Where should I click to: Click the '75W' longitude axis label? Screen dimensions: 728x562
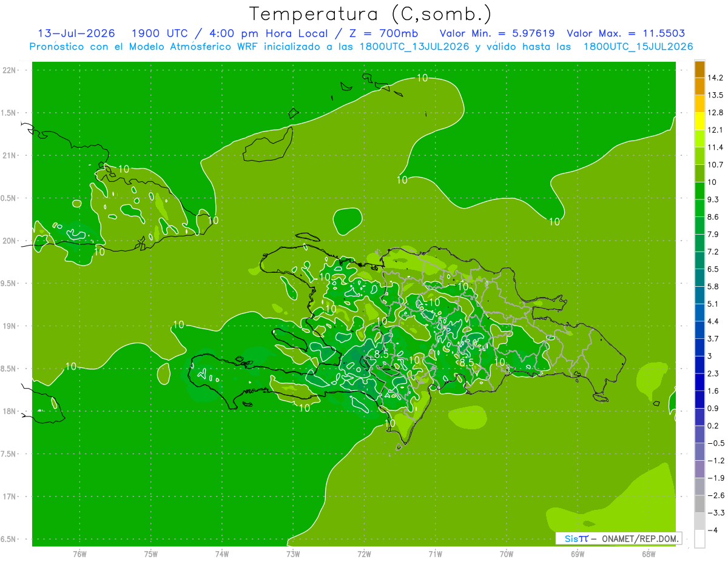click(x=151, y=554)
